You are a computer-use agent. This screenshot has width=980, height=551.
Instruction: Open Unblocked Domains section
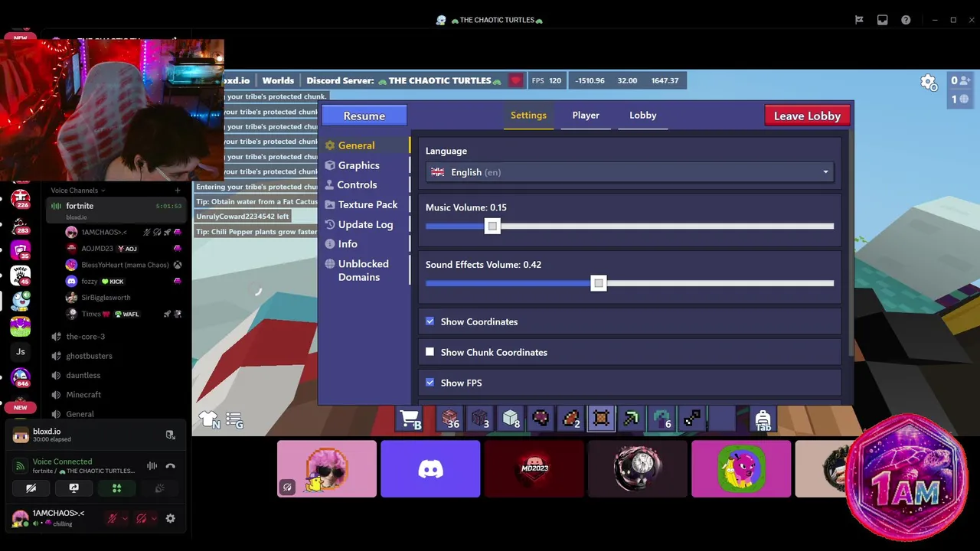[x=364, y=270]
